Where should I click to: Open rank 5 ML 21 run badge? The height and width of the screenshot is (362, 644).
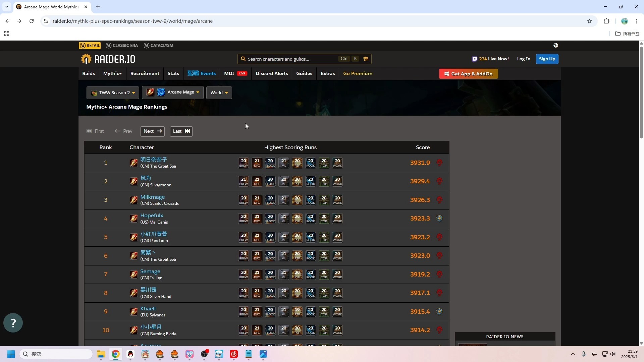tap(284, 237)
